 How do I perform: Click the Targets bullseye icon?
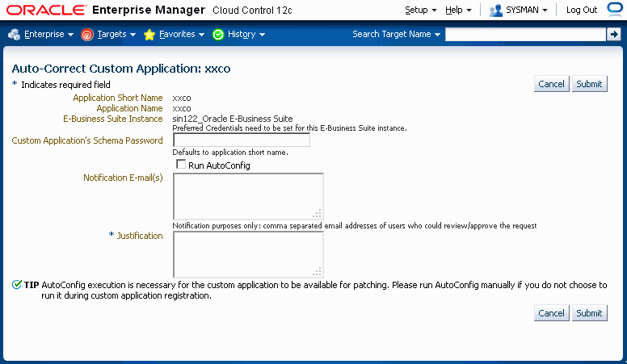tap(86, 35)
